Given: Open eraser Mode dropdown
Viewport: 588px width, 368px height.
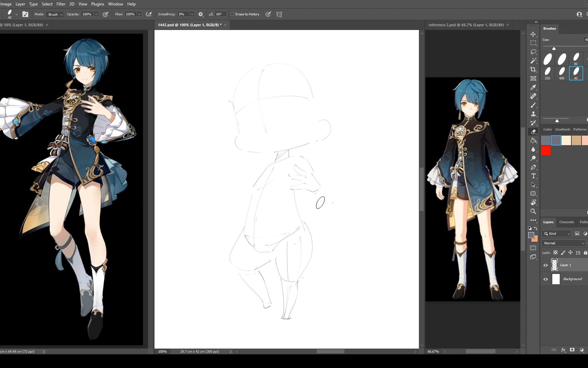Looking at the screenshot, I should (55, 14).
